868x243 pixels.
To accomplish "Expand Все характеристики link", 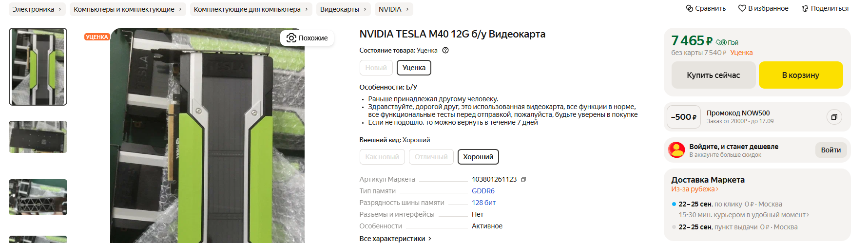I will [395, 239].
